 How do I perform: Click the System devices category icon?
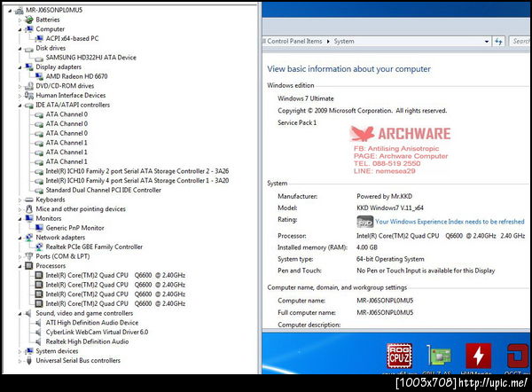tap(29, 351)
